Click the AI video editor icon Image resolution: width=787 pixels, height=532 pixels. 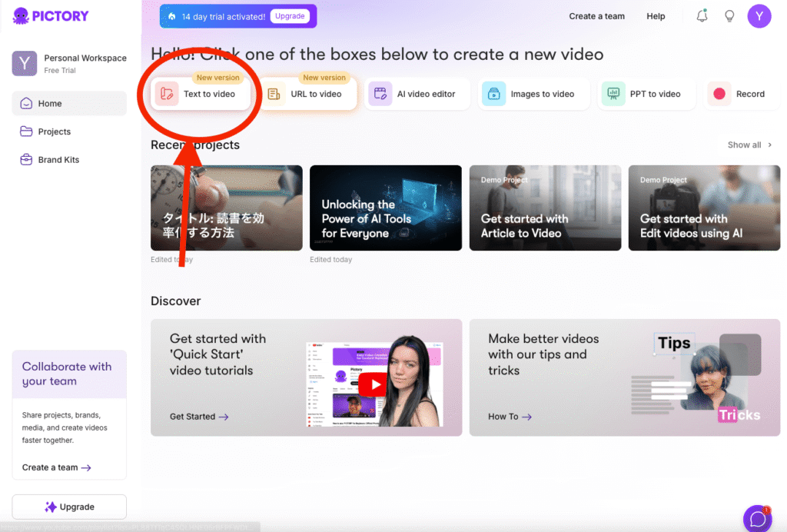pos(380,94)
